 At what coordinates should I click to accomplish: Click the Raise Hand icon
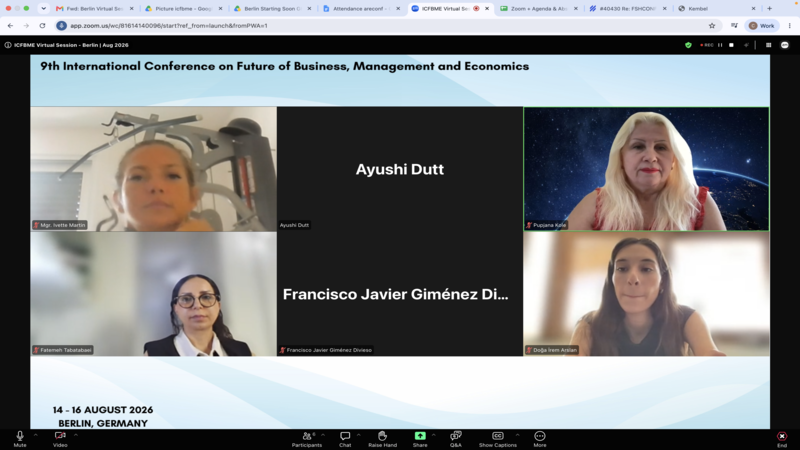[x=382, y=438]
